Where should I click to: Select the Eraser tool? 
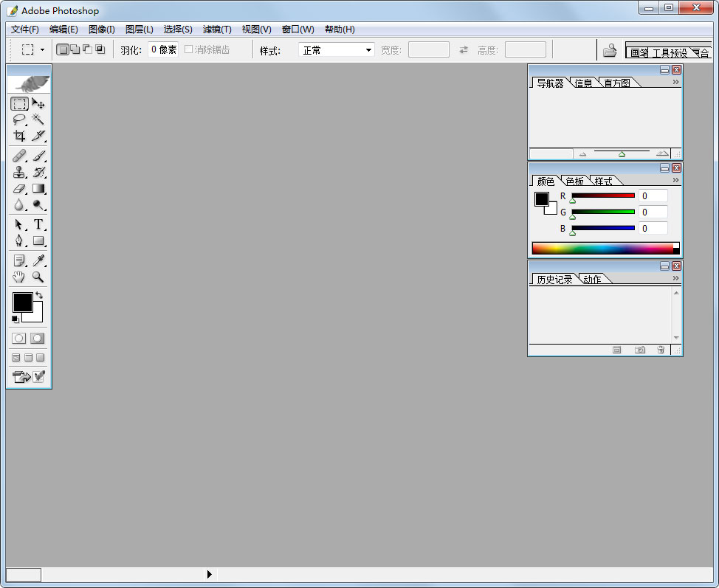coord(19,188)
